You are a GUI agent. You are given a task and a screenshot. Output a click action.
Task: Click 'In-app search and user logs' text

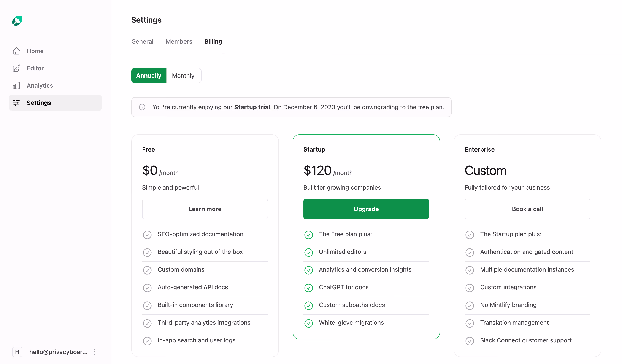pyautogui.click(x=196, y=340)
